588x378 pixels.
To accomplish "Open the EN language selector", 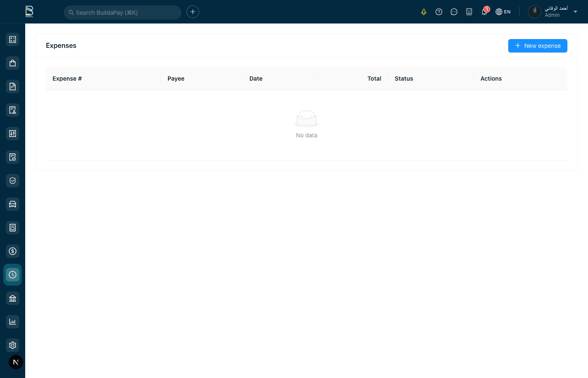I will (x=503, y=12).
